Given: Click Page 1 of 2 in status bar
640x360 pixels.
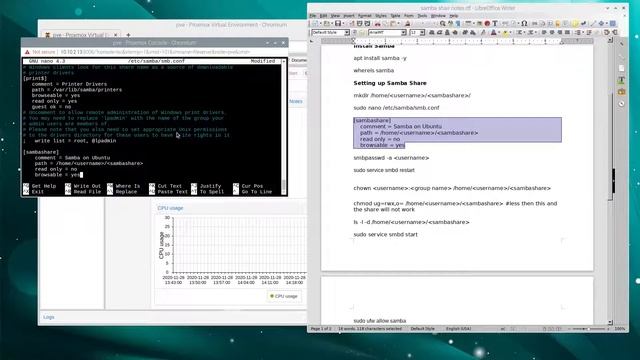Looking at the screenshot, I should (321, 329).
